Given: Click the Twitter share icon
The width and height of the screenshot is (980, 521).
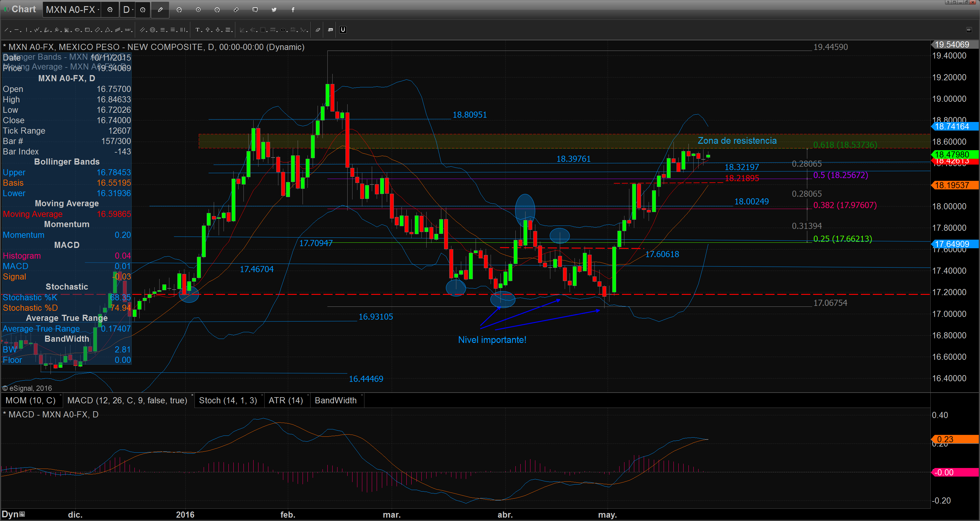Looking at the screenshot, I should 274,10.
